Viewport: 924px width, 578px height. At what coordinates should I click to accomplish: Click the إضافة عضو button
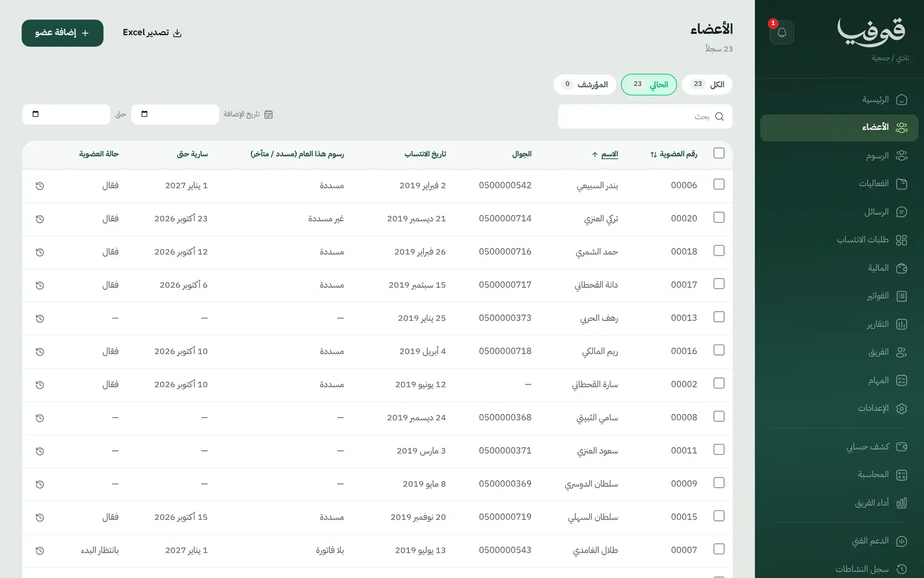click(x=62, y=33)
